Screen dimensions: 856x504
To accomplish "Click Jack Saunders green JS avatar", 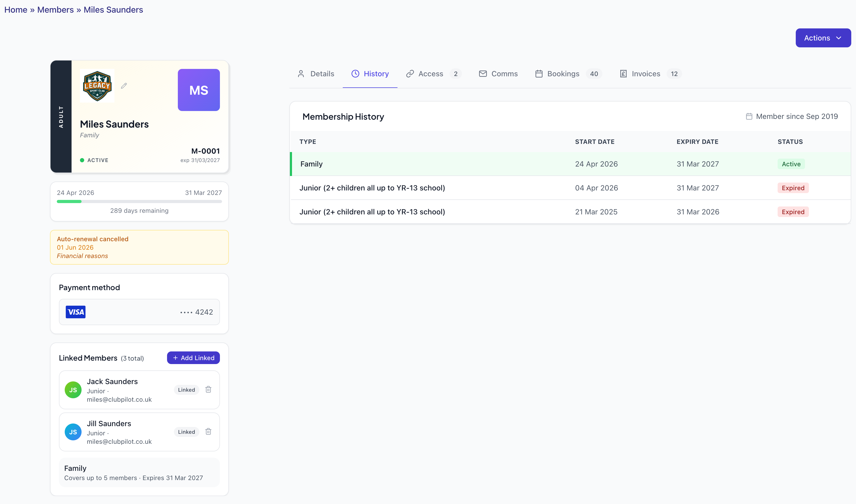I will pyautogui.click(x=73, y=390).
